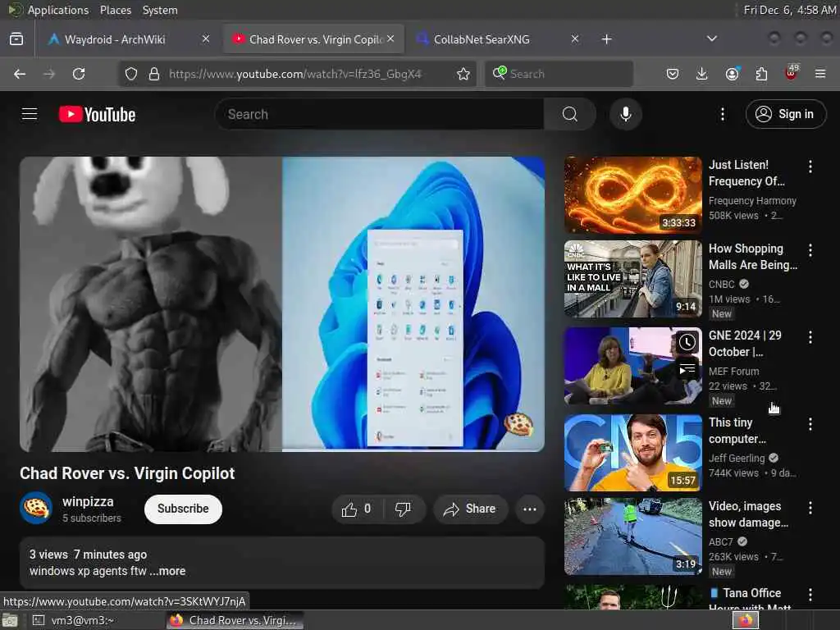The height and width of the screenshot is (630, 840).
Task: Open options for Just Listen! Frequency video
Action: [810, 167]
